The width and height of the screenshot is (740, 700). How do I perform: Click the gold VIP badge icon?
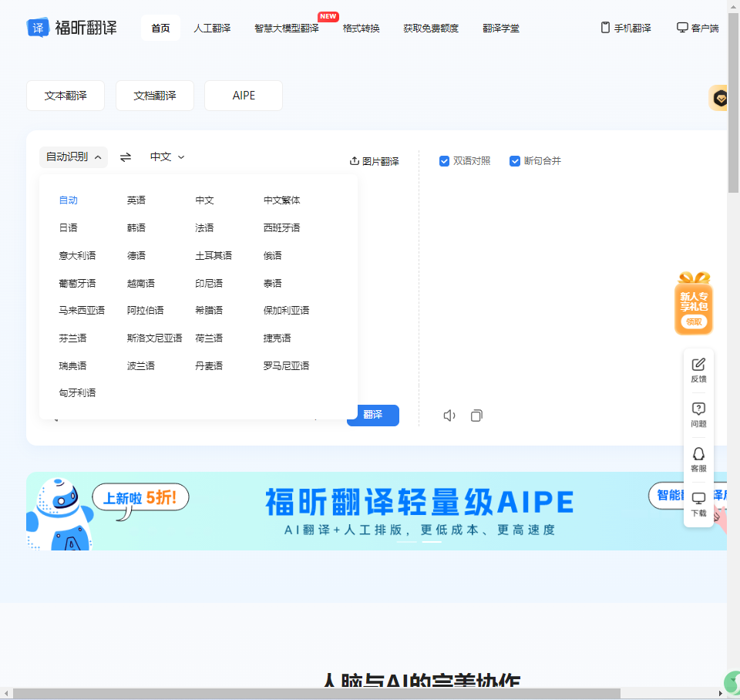click(x=719, y=98)
